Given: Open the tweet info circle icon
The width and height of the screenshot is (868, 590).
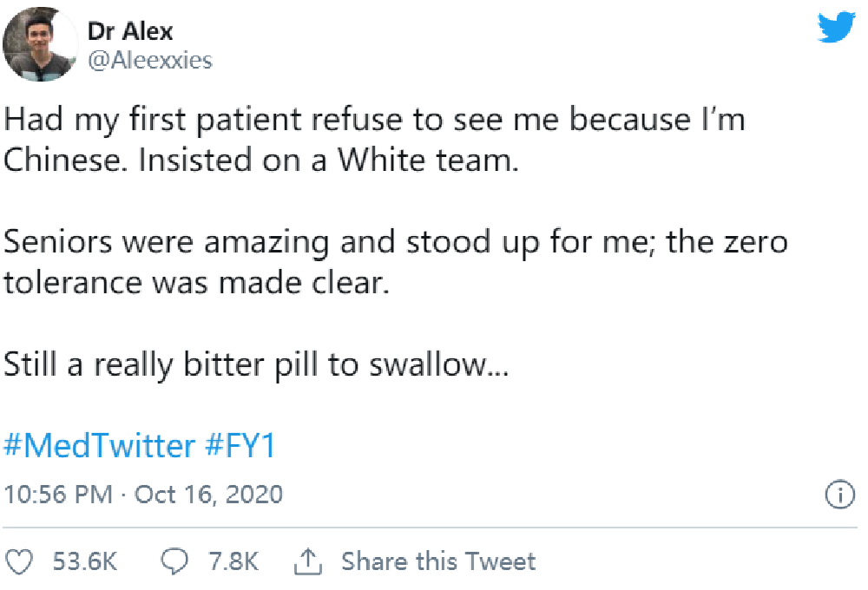Looking at the screenshot, I should [839, 495].
